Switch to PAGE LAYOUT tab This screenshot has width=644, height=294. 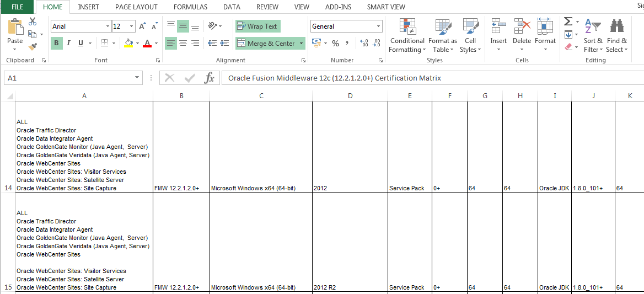136,7
